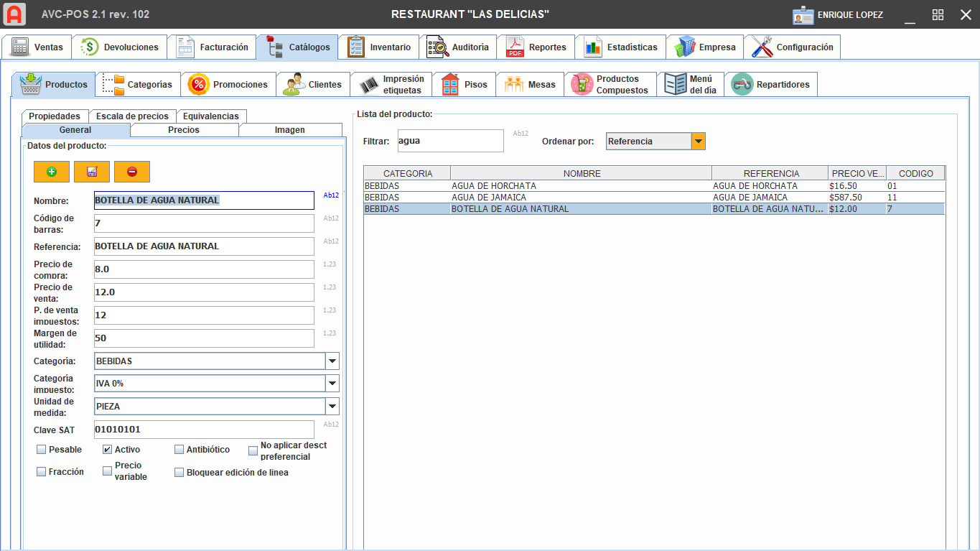Go to the Estadísticas chart module

coord(621,47)
